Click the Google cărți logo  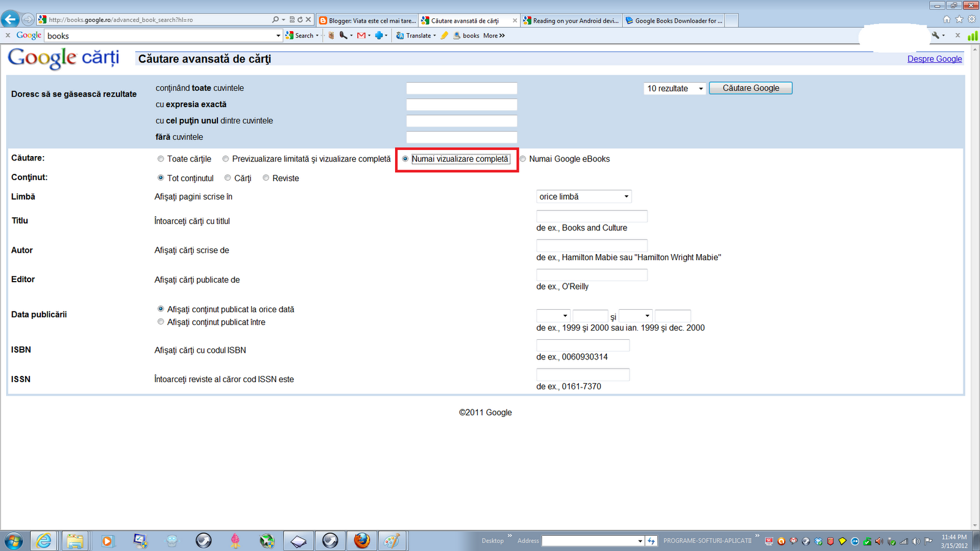(64, 58)
